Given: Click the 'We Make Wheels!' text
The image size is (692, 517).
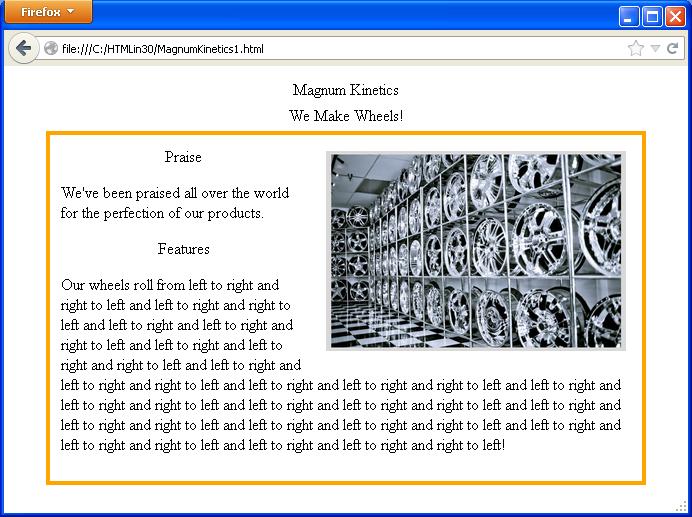Looking at the screenshot, I should pos(346,116).
